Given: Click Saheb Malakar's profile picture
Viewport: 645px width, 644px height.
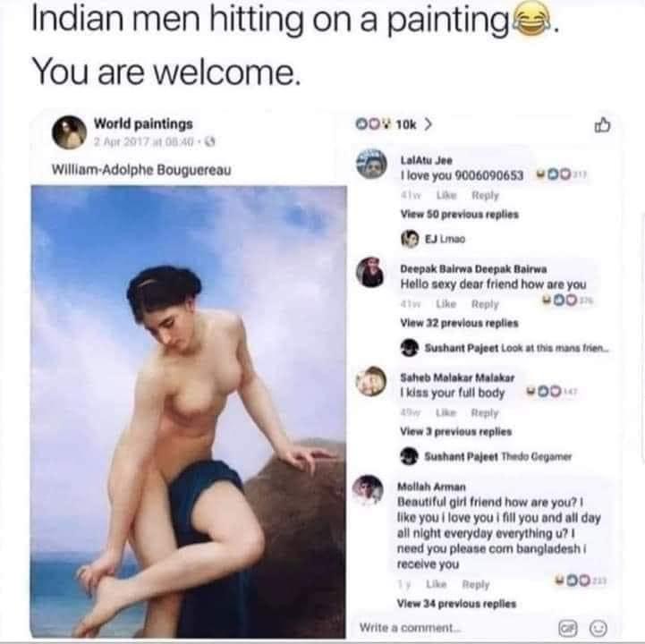Looking at the screenshot, I should [371, 381].
